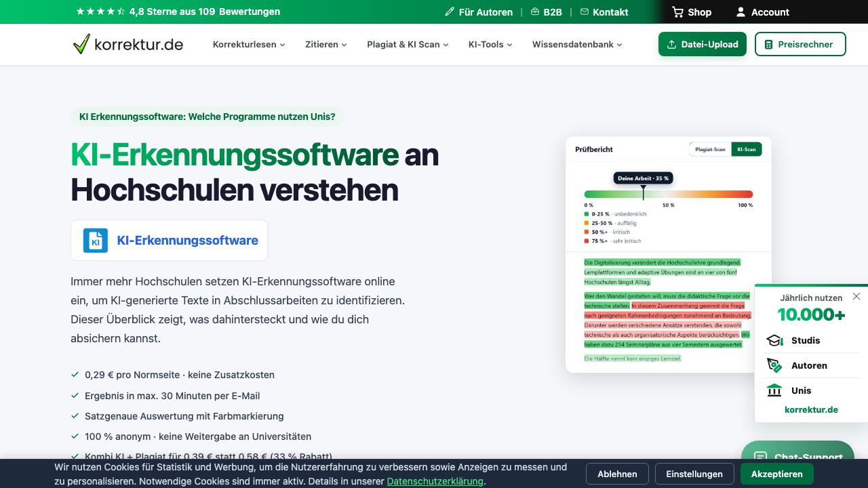
Task: Click red swatch for 75 %+ sehr kritisch
Action: (587, 241)
